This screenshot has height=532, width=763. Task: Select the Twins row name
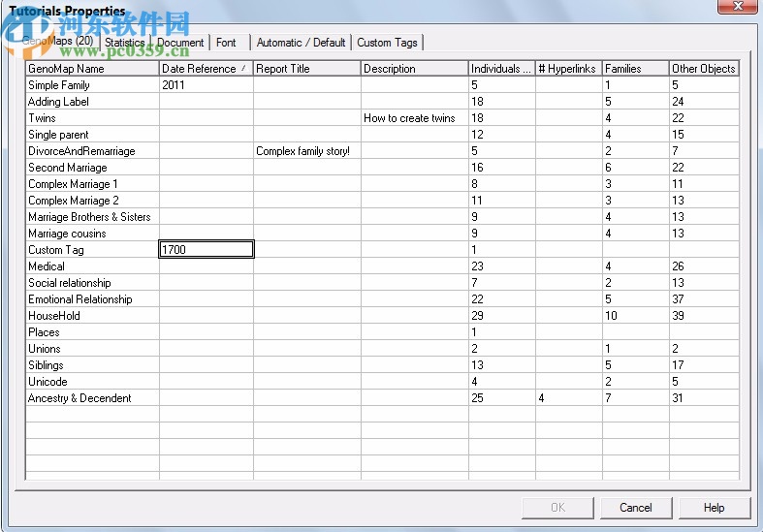click(x=42, y=118)
